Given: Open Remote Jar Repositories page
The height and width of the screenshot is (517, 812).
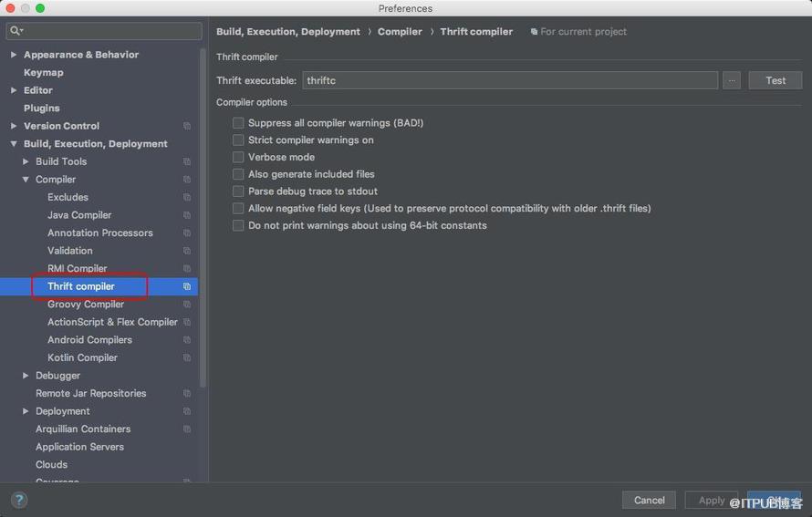Looking at the screenshot, I should pos(90,393).
